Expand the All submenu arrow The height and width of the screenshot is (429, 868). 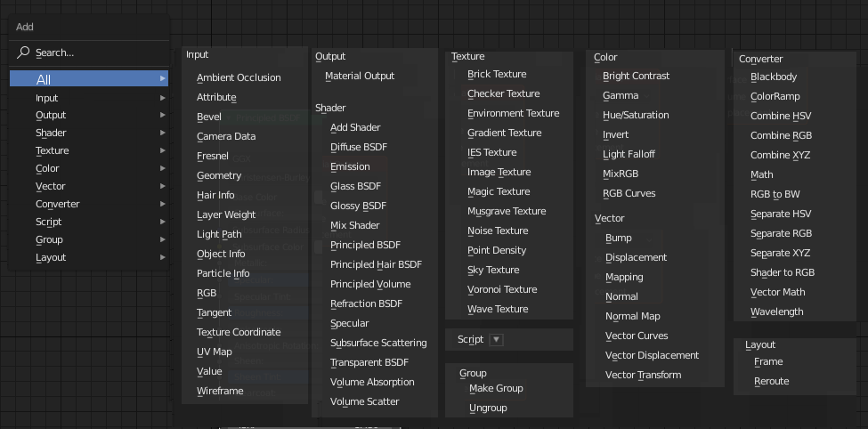163,78
